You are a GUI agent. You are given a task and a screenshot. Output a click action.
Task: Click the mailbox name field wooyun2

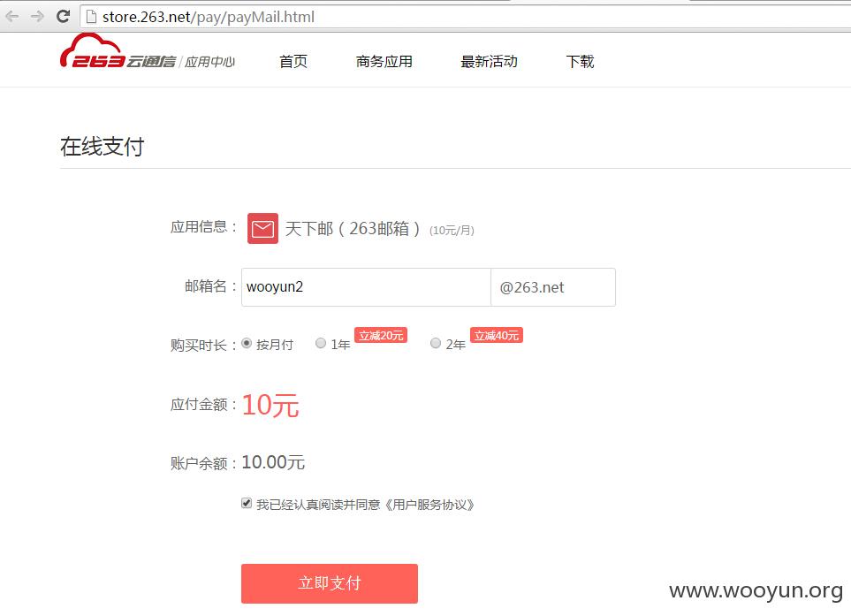pyautogui.click(x=367, y=287)
